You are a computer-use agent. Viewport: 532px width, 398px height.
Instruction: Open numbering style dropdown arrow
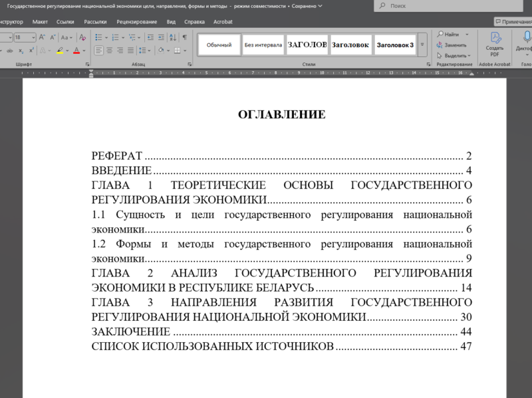click(123, 38)
